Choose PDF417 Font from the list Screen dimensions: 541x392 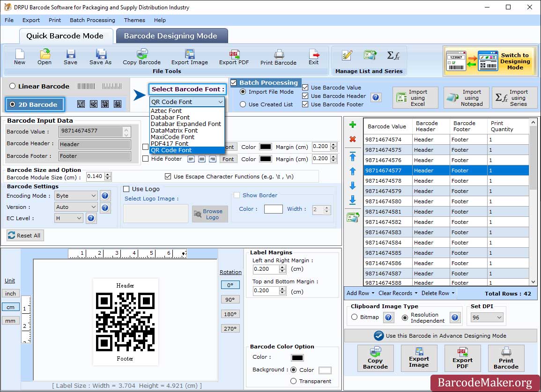187,144
